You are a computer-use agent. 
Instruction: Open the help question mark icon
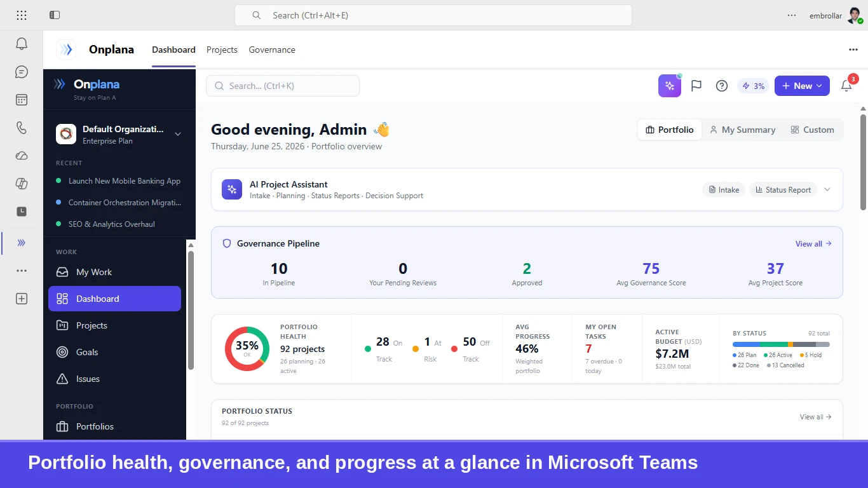tap(722, 86)
